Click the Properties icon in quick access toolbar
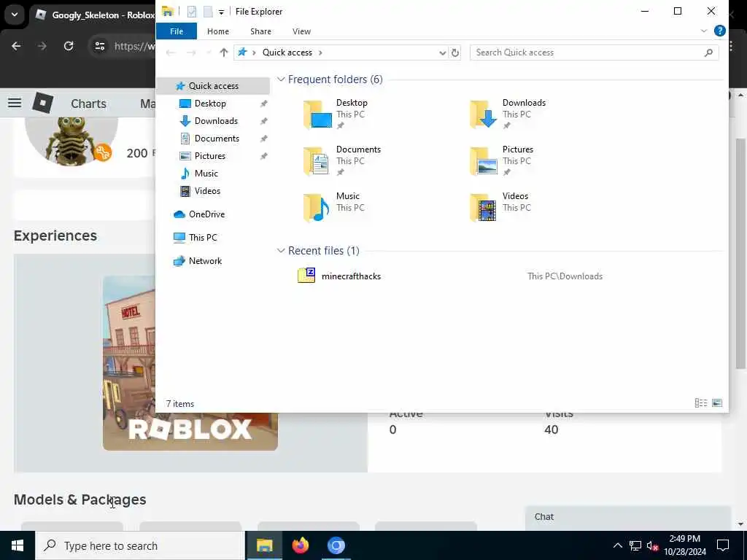The width and height of the screenshot is (747, 560). coord(192,12)
